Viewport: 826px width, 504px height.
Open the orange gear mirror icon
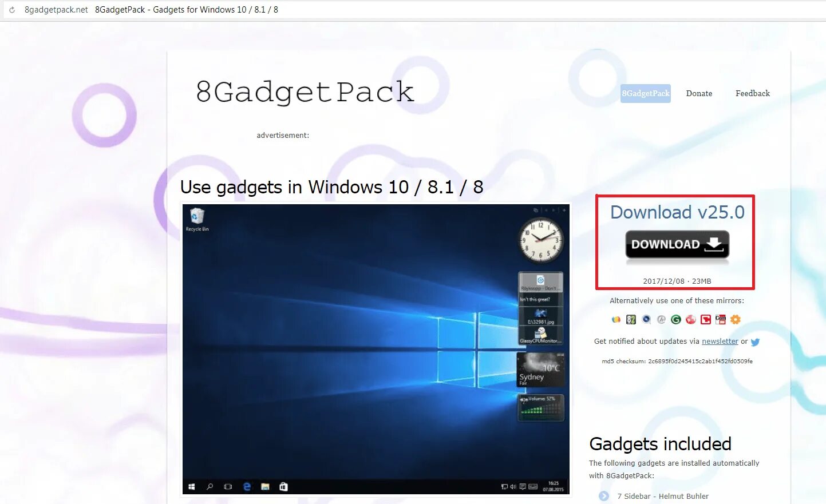point(736,320)
